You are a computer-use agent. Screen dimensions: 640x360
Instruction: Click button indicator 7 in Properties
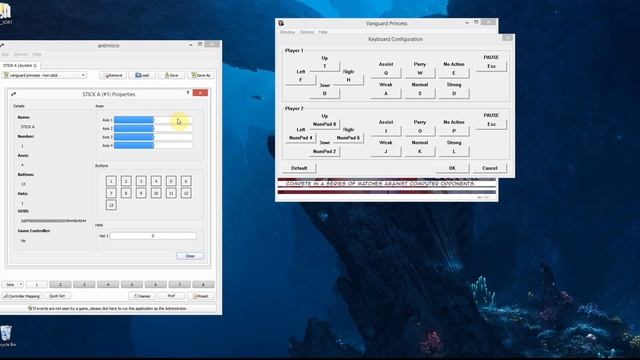pos(111,193)
